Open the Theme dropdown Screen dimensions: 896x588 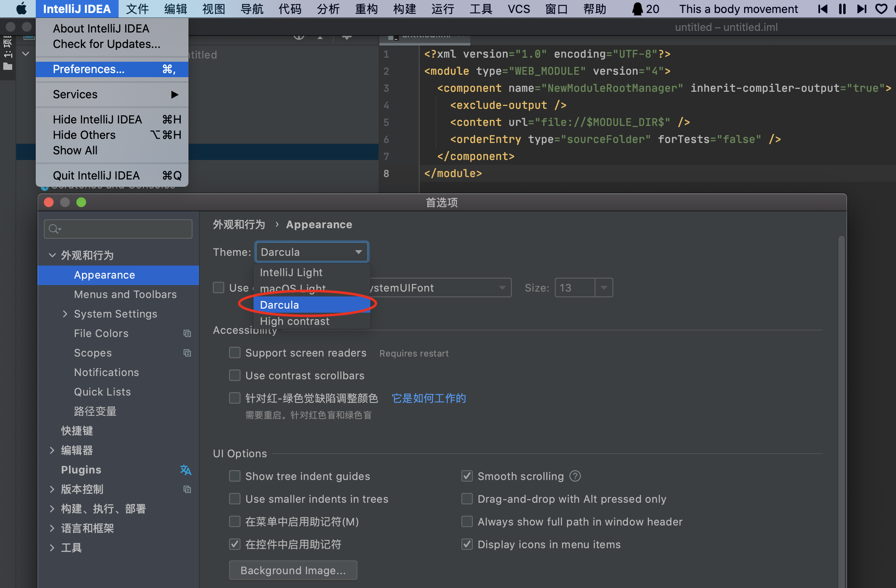tap(358, 252)
